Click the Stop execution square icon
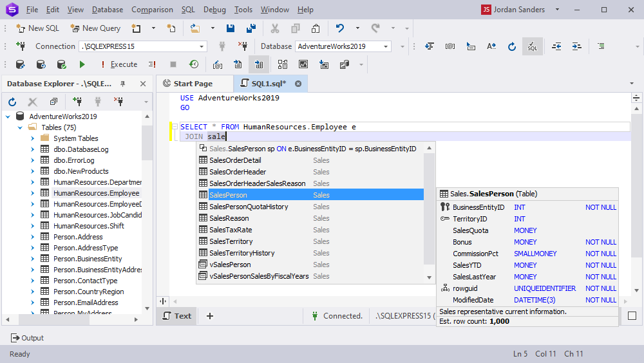644x363 pixels. coord(173,64)
